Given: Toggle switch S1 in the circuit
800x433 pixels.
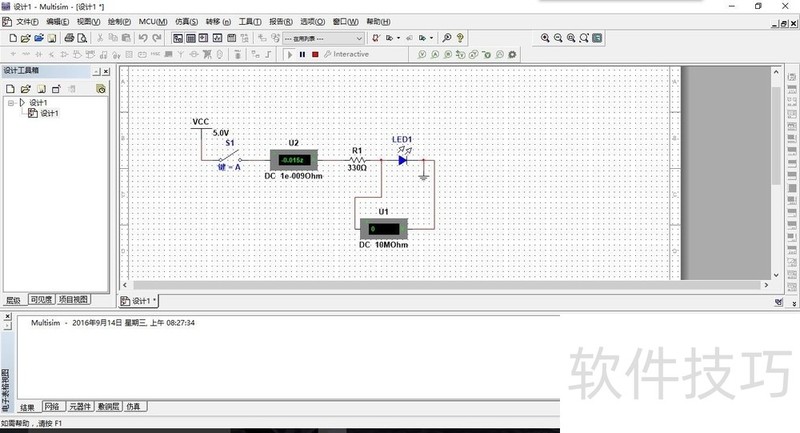Looking at the screenshot, I should (x=230, y=156).
